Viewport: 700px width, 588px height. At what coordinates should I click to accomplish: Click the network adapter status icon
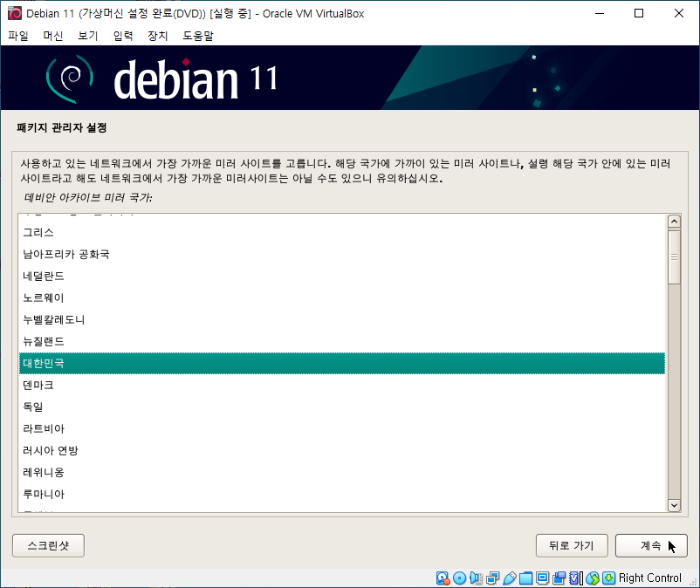tap(492, 578)
